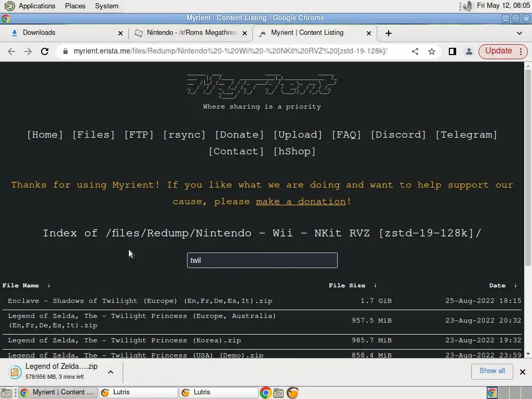The height and width of the screenshot is (399, 532).
Task: Open file manager icon in bottom panel
Action: (278, 393)
